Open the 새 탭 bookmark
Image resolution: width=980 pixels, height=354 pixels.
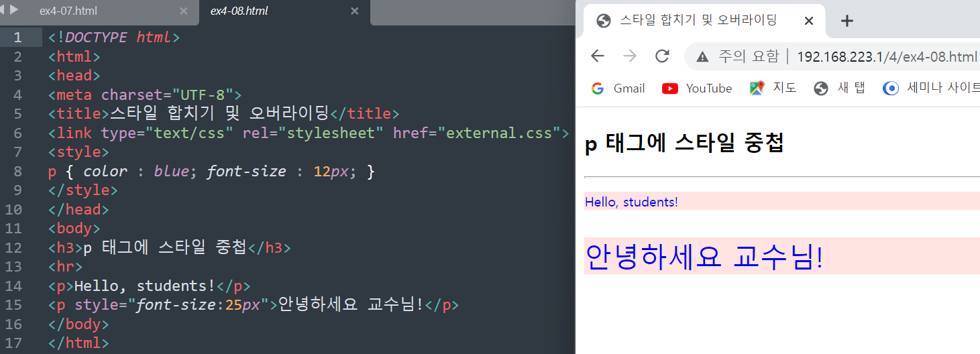click(x=839, y=88)
